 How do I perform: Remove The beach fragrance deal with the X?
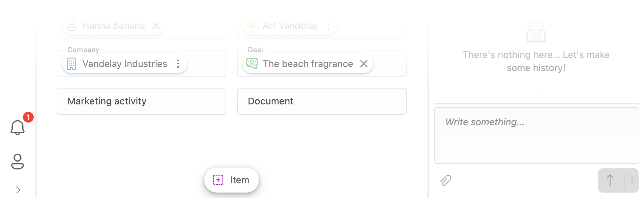point(363,63)
